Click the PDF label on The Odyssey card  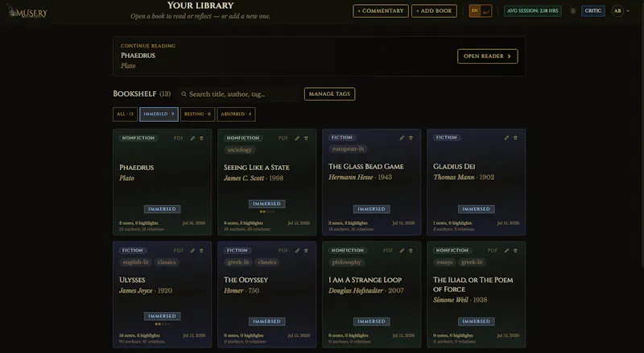(x=283, y=251)
